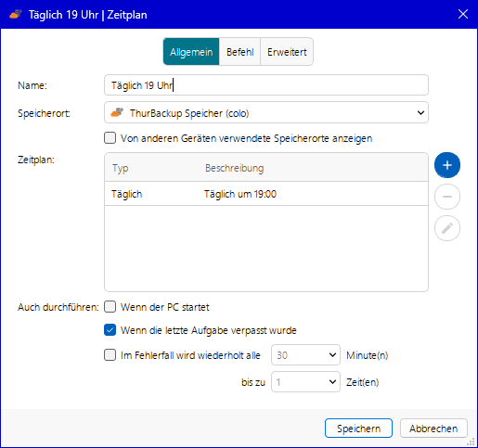Click the minus remove schedule icon

[447, 197]
